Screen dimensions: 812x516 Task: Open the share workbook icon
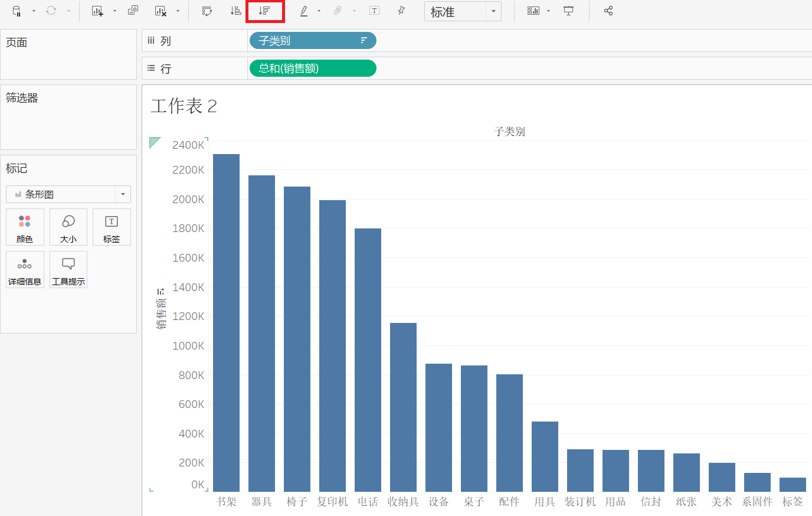click(608, 11)
